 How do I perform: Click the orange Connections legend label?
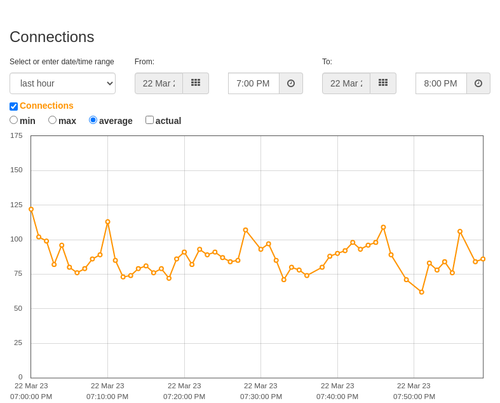(46, 106)
